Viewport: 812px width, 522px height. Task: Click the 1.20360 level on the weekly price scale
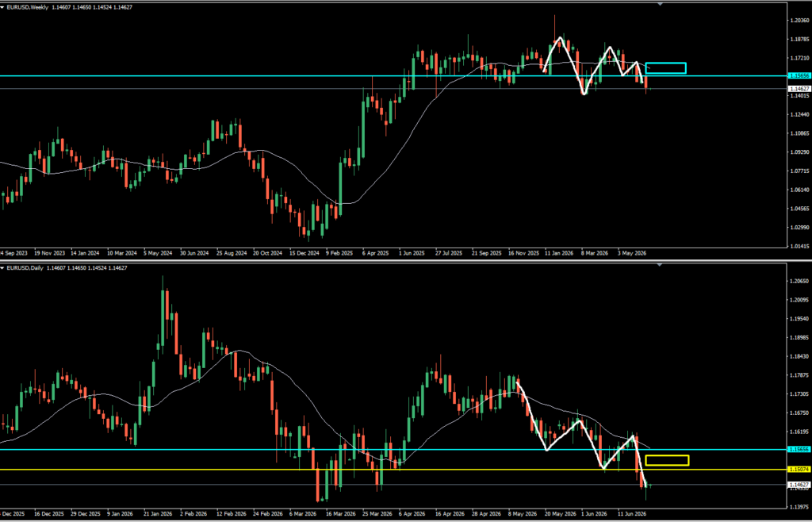tap(801, 20)
